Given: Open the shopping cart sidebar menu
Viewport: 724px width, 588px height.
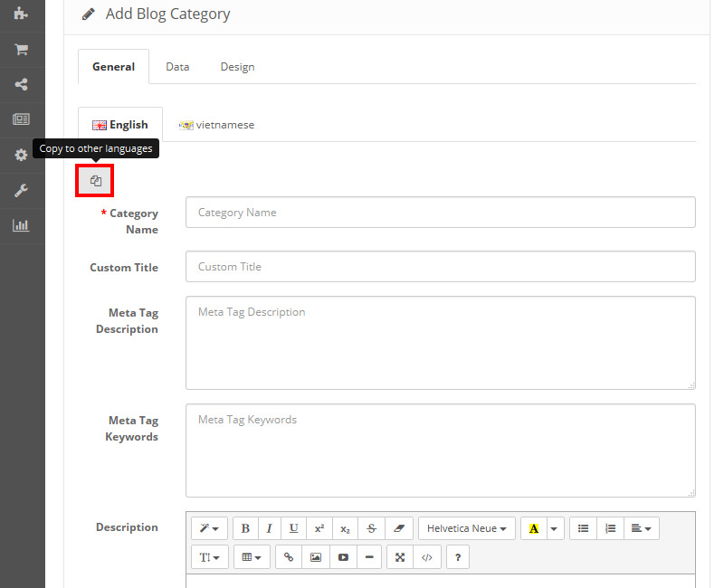Looking at the screenshot, I should (x=21, y=49).
